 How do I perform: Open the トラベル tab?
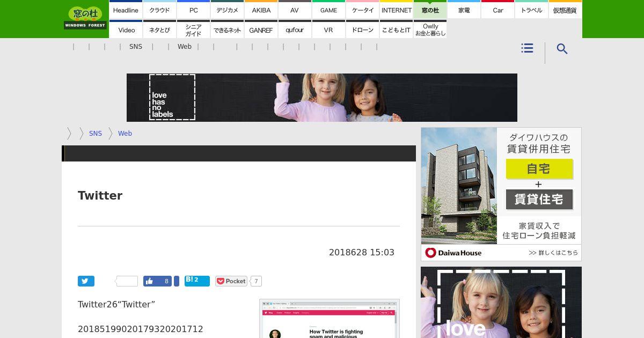point(532,10)
